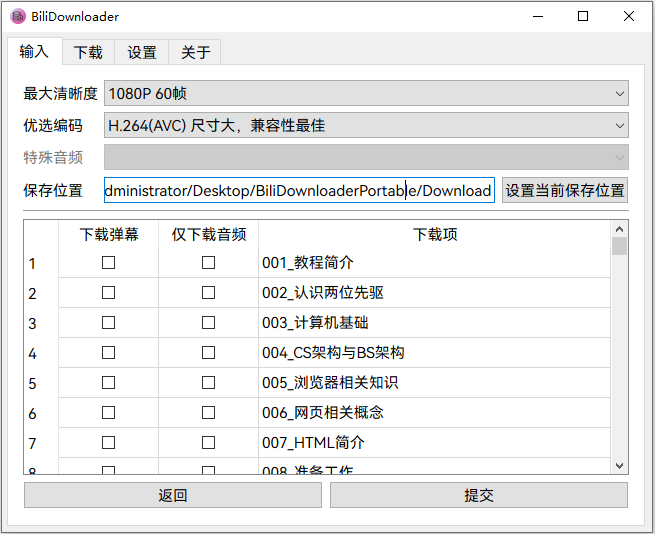Open the 关于 tab

(x=195, y=52)
